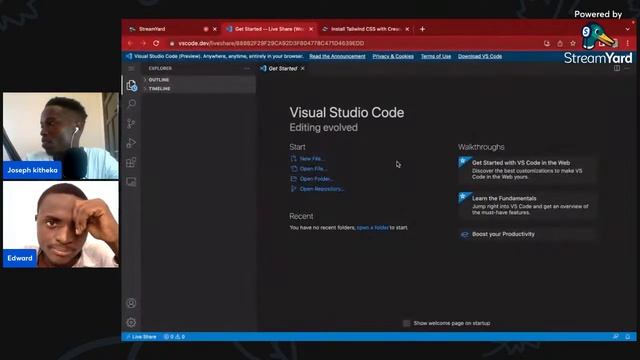The width and height of the screenshot is (640, 360).
Task: Select the Get Started editor tab
Action: [x=282, y=69]
